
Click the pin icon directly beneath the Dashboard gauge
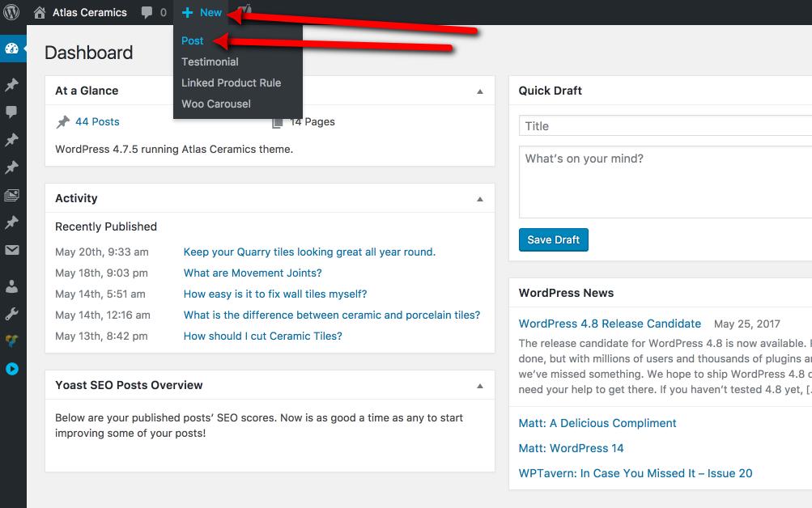pos(12,85)
